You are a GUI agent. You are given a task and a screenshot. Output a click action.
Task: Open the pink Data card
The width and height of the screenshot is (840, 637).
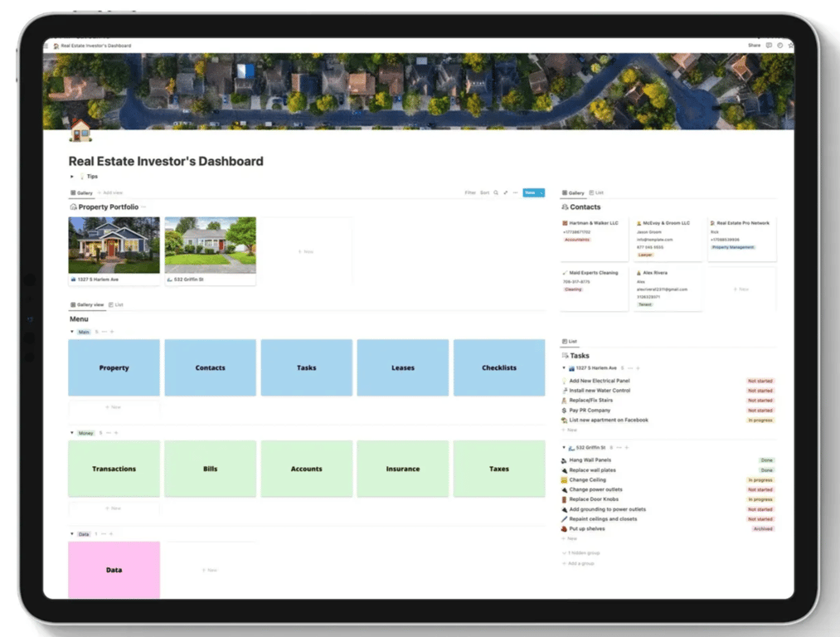point(114,570)
